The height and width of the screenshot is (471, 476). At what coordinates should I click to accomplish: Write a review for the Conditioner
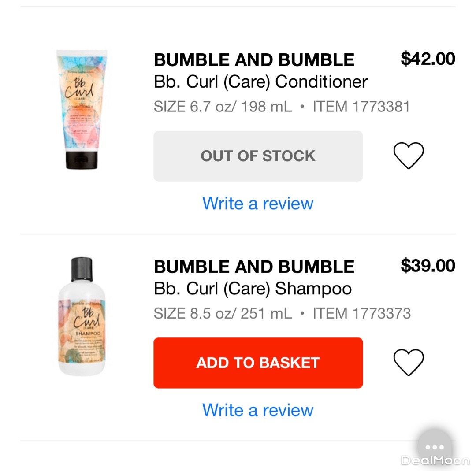pos(258,204)
